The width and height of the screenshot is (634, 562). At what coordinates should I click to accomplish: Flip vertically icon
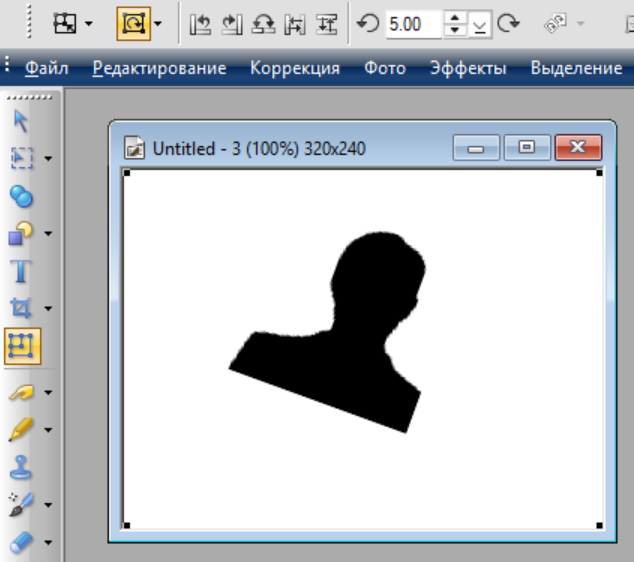[x=327, y=24]
